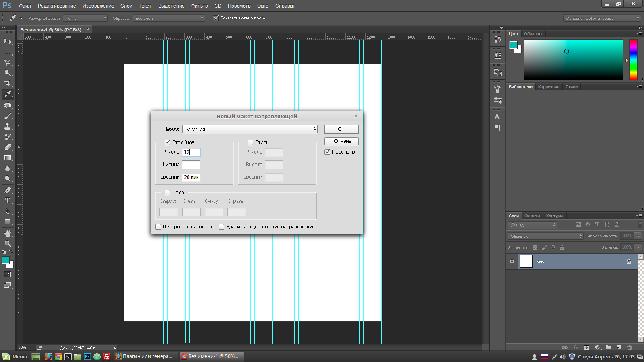
Task: Select the Zoom tool
Action: point(8,244)
